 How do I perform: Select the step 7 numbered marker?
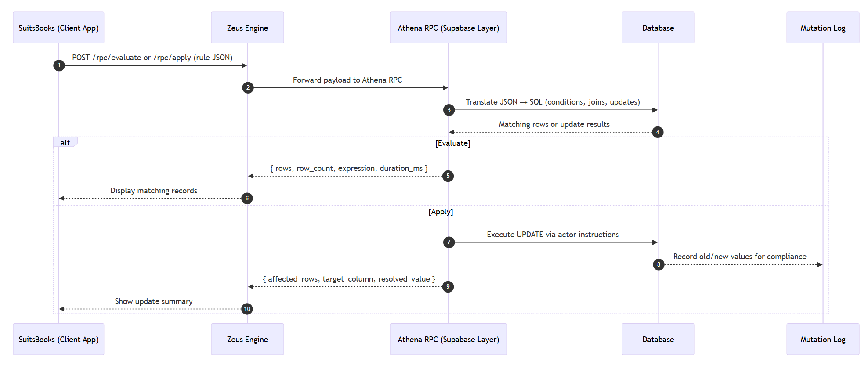point(448,242)
